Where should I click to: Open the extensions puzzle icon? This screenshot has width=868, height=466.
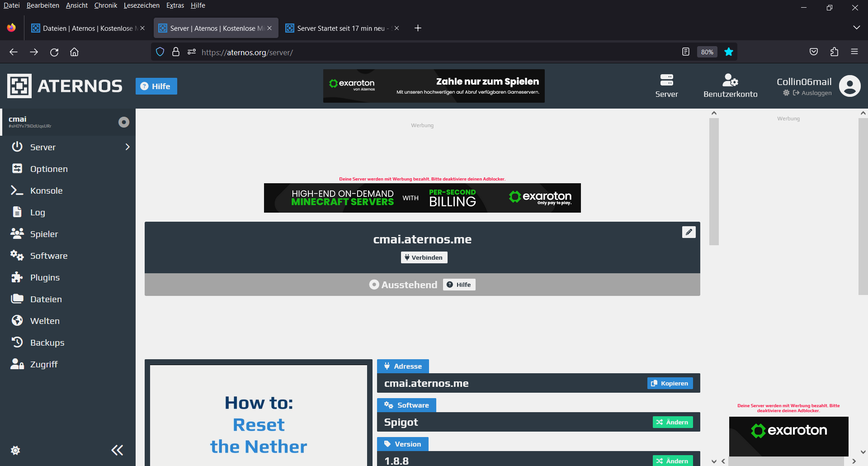[x=834, y=52]
